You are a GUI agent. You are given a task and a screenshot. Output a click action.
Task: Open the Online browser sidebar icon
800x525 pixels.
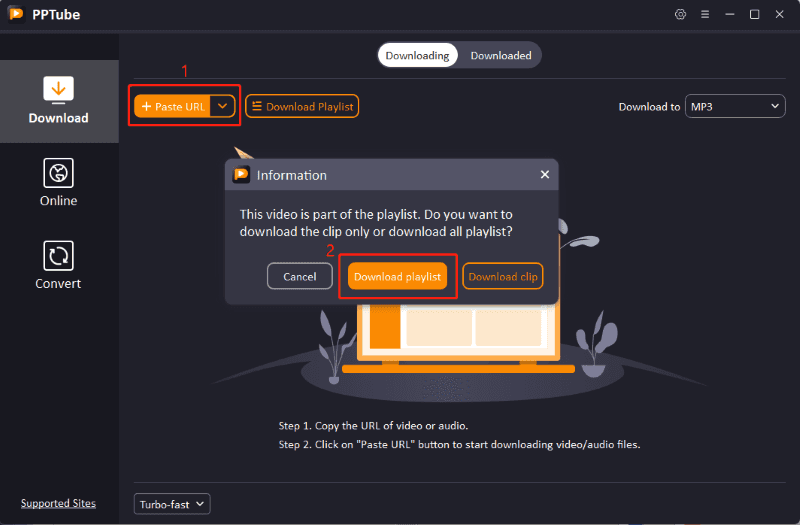click(58, 173)
